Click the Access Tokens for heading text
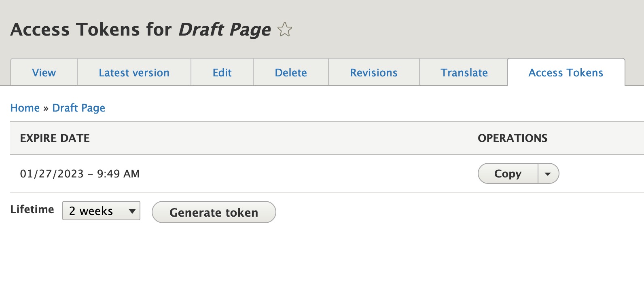Screen dimensions: 644x287 (91, 30)
